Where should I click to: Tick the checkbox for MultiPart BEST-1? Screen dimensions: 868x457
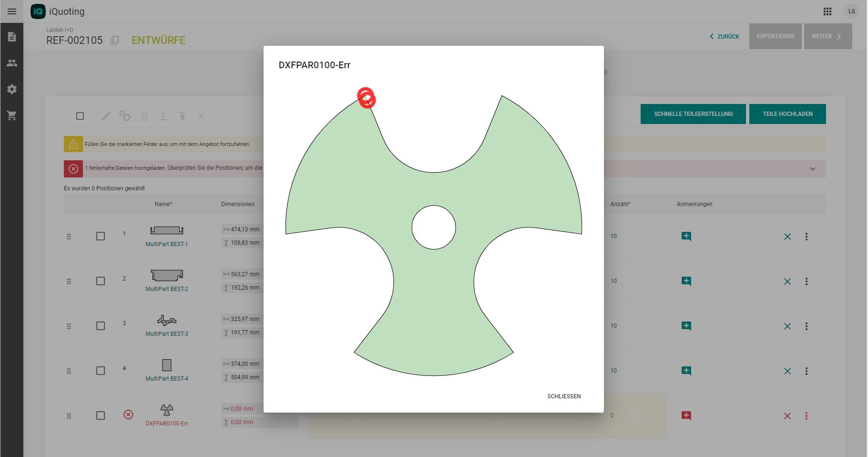click(101, 236)
